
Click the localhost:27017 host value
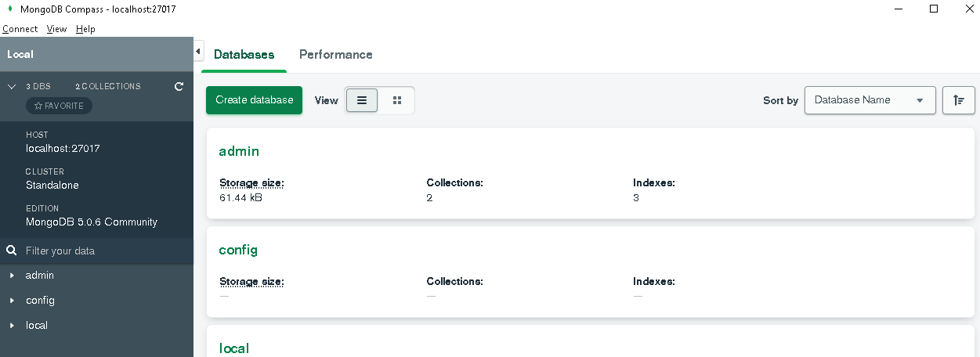pos(63,148)
